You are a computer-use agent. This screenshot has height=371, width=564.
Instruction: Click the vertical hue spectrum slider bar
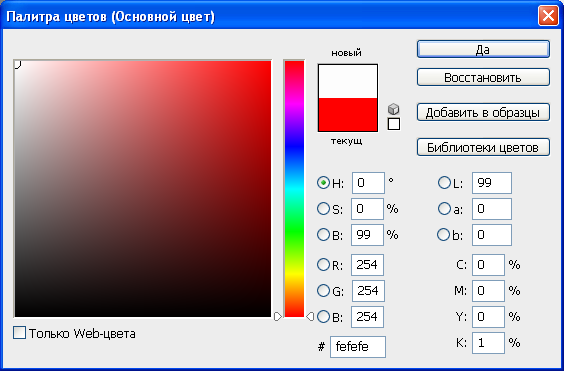coord(294,189)
